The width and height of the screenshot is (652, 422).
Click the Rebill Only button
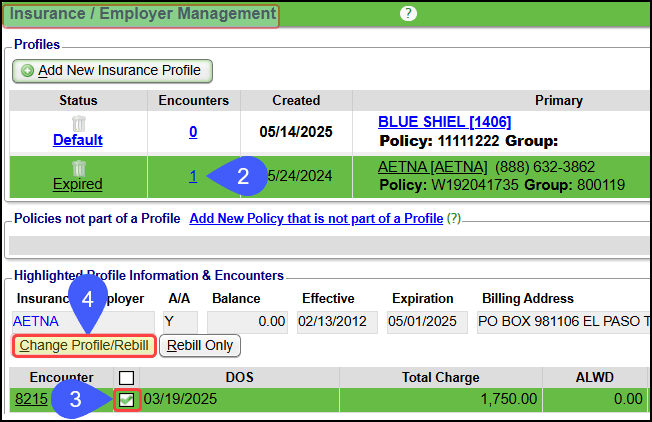199,345
